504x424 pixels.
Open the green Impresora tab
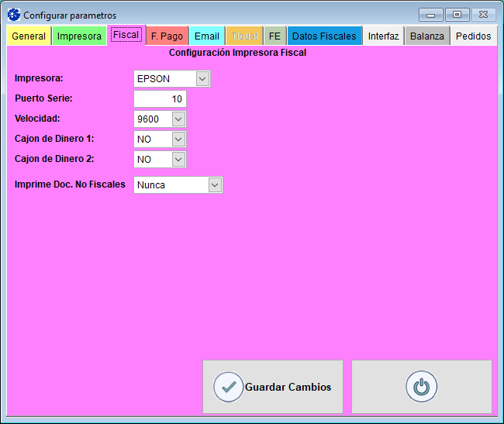[x=79, y=36]
